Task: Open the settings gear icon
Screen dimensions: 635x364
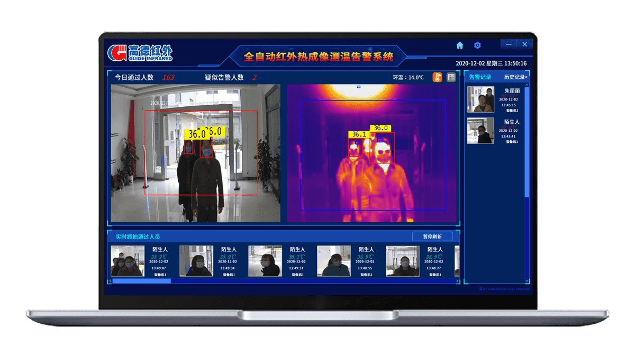Action: [x=477, y=46]
